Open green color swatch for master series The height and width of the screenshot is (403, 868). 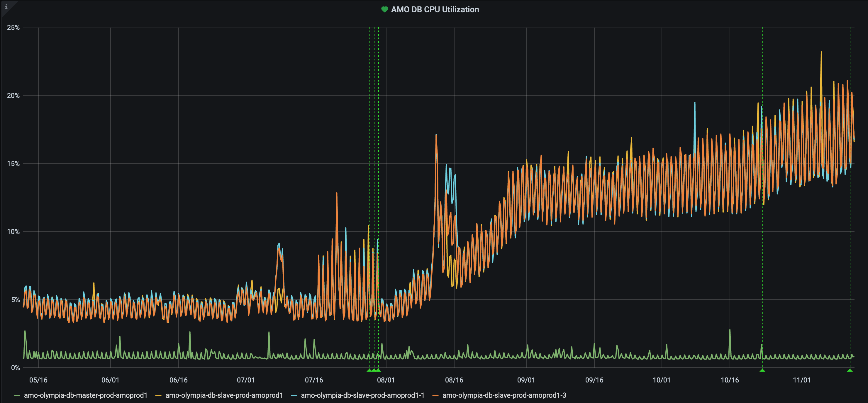[x=17, y=396]
